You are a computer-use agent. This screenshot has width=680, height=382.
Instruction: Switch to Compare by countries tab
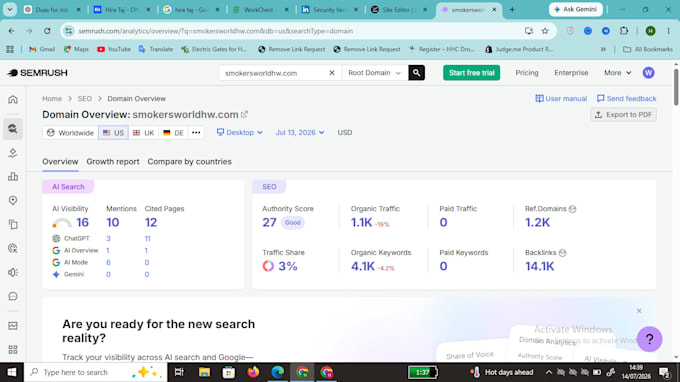190,162
